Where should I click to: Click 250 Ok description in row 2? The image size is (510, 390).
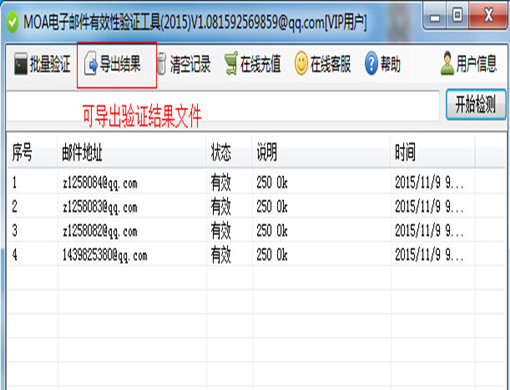tap(272, 207)
